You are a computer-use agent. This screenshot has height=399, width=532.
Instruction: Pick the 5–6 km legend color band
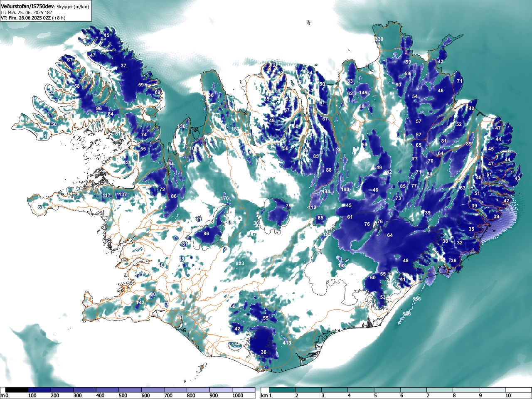click(x=387, y=390)
